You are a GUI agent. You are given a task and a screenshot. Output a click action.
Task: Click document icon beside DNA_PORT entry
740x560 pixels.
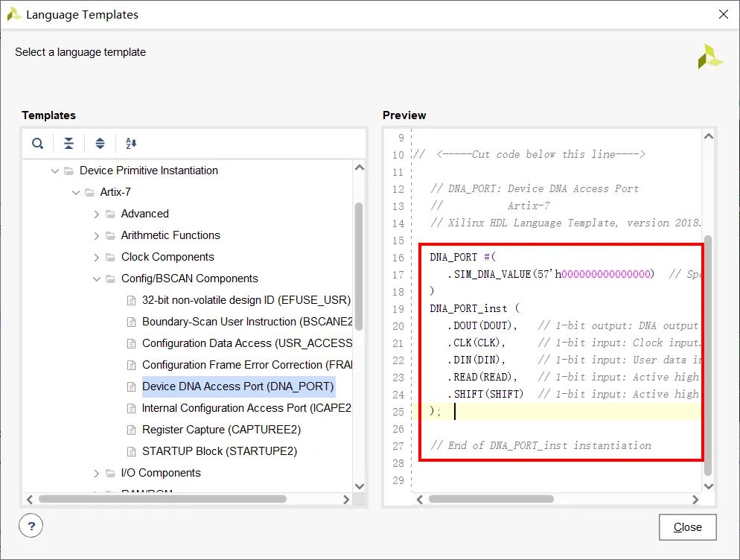[131, 387]
